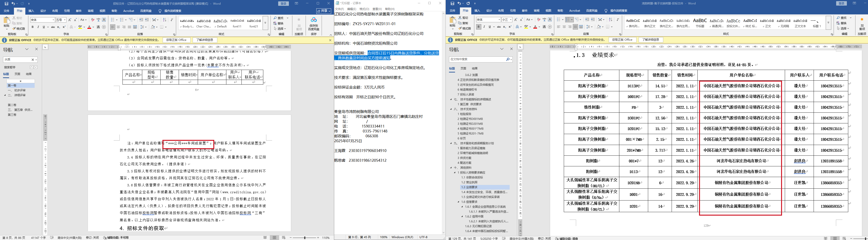Open change case Aa menu in left Word

tap(83, 20)
